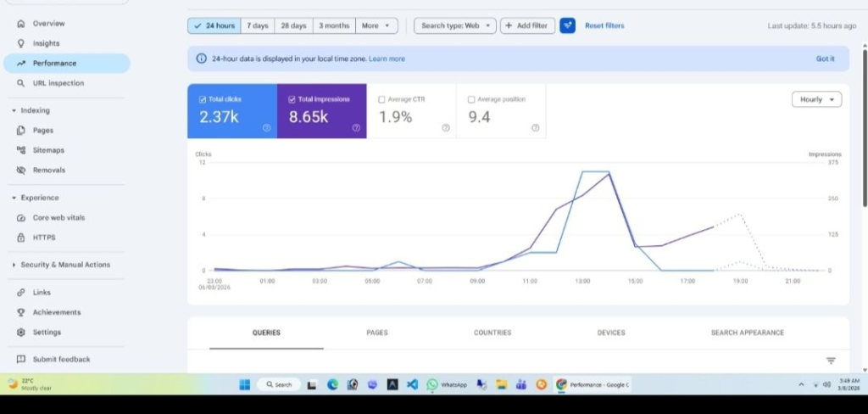Click help icon on Average CTR card
This screenshot has width=868, height=414.
(446, 127)
